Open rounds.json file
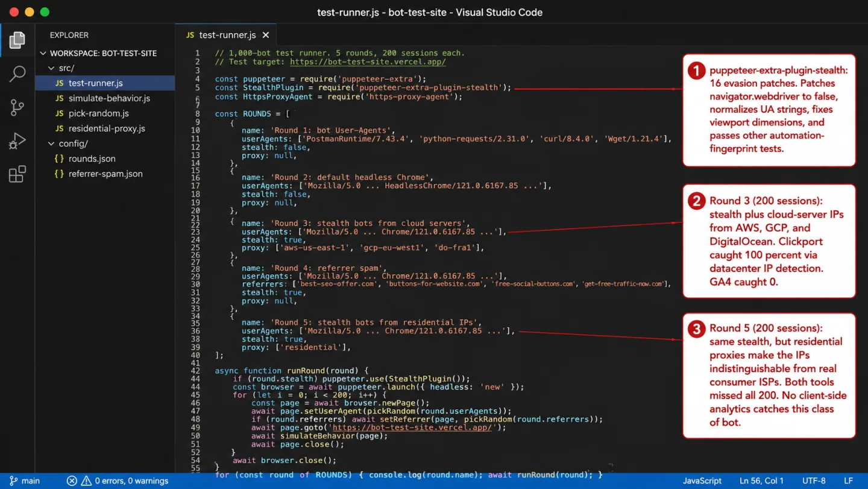The height and width of the screenshot is (489, 868). coord(92,159)
